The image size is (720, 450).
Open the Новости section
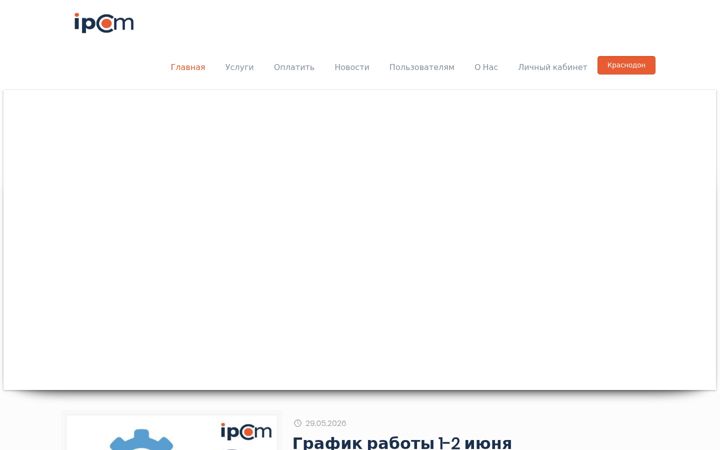[x=352, y=67]
